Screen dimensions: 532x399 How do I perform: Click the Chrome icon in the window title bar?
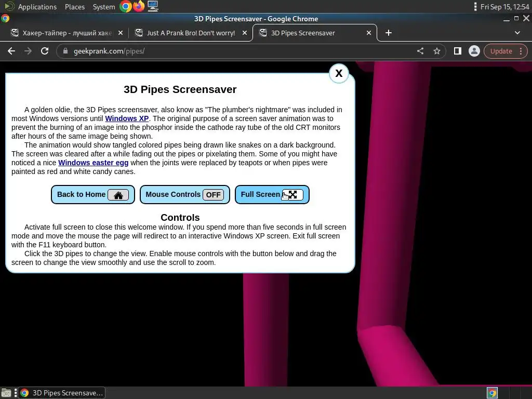click(x=5, y=19)
